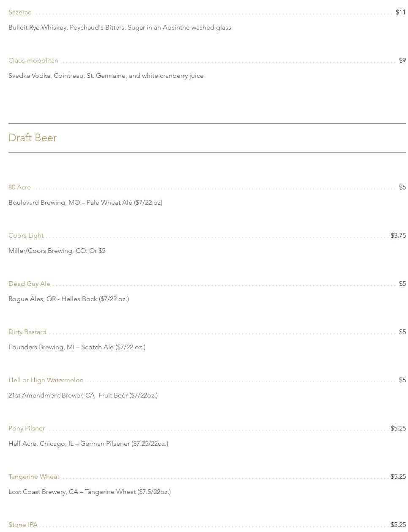This screenshot has width=408, height=532.
Task: Open the Hell or High Watermelon item
Action: 46,380
